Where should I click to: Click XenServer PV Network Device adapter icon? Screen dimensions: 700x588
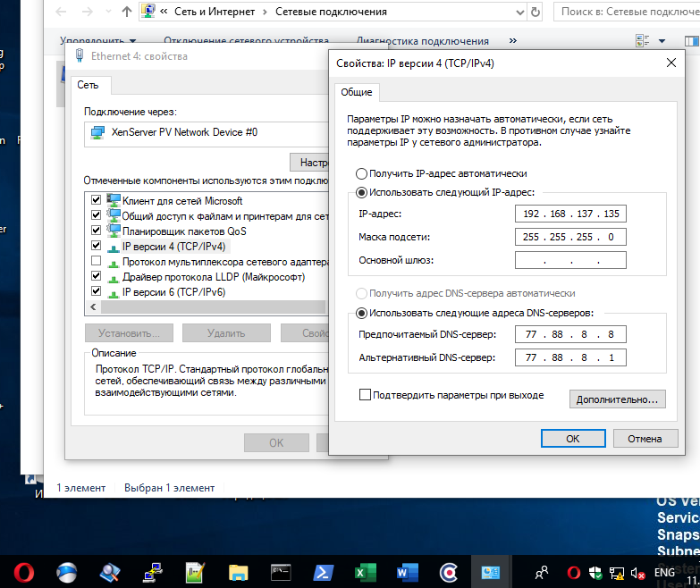pos(97,132)
